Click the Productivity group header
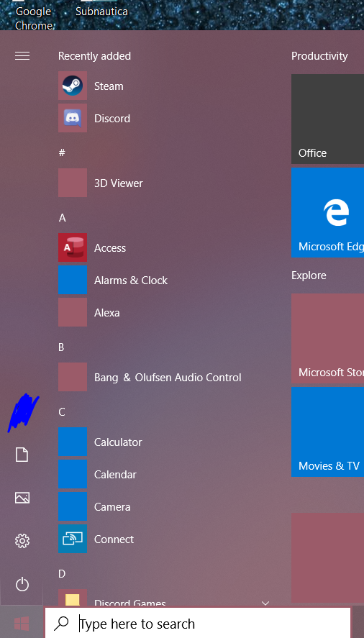 (319, 56)
